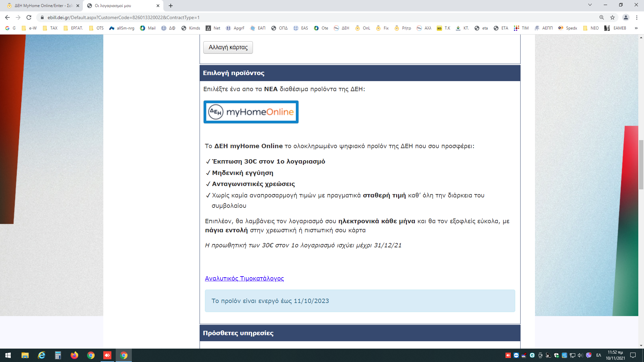Go forward to the next page
644x362 pixels.
[18, 17]
